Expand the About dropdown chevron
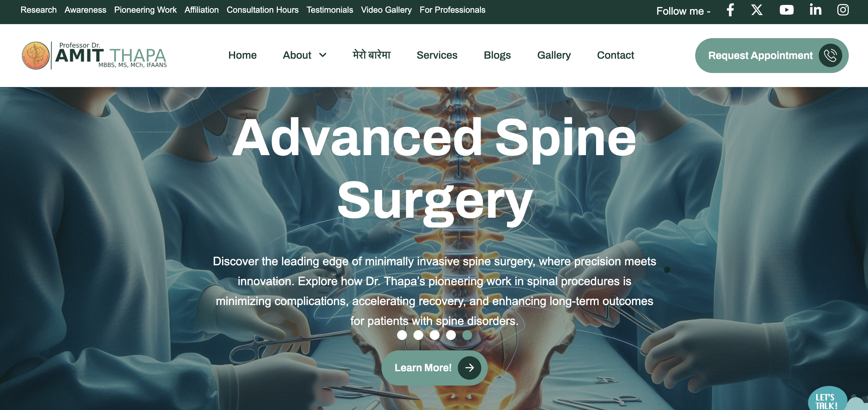Screen dimensions: 868x410 (x=322, y=55)
